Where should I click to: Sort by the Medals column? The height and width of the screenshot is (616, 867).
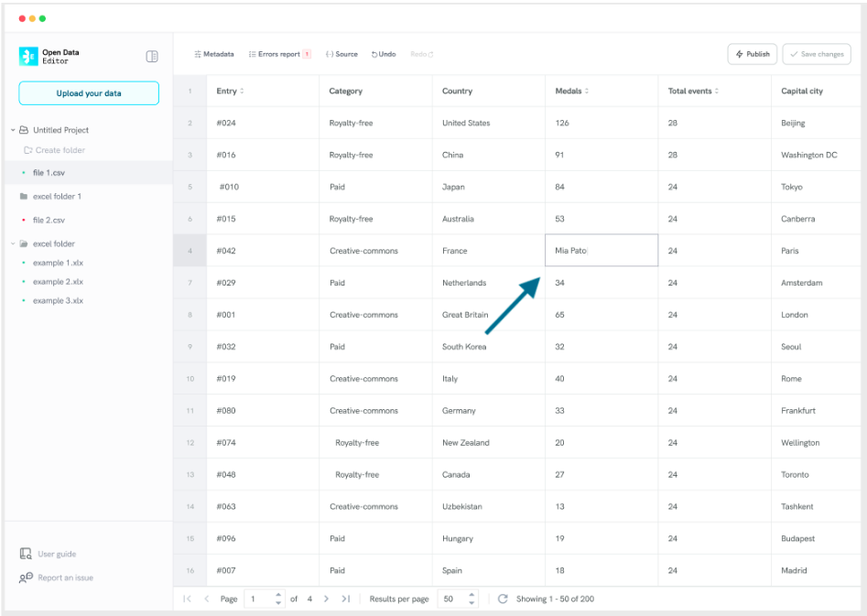tap(586, 92)
